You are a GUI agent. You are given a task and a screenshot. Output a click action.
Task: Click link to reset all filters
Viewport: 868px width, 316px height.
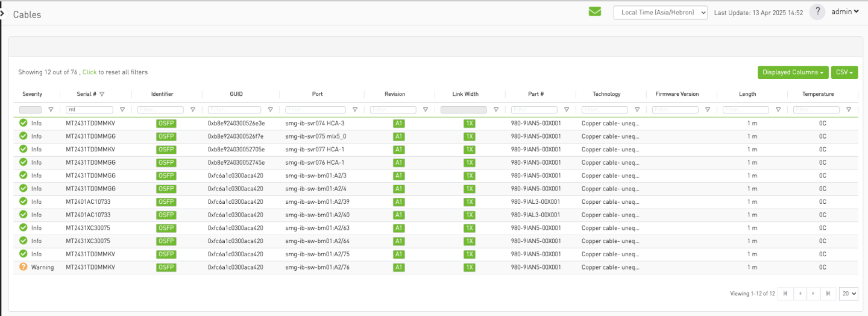(x=89, y=72)
